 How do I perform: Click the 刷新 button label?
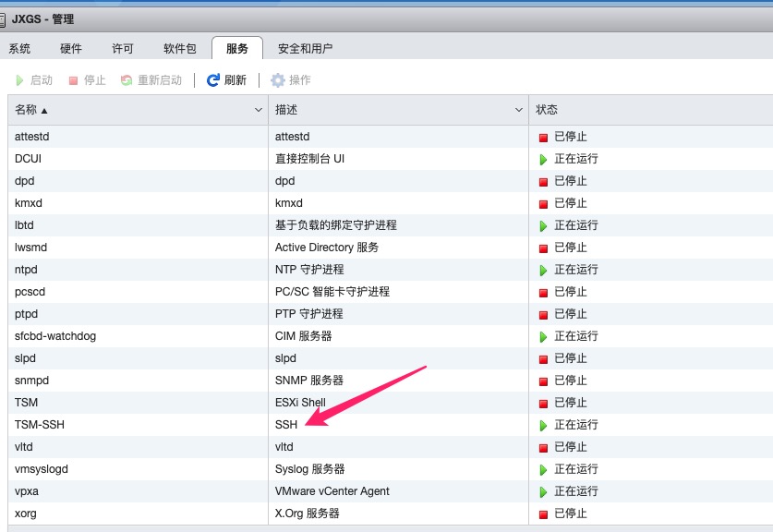(x=236, y=79)
